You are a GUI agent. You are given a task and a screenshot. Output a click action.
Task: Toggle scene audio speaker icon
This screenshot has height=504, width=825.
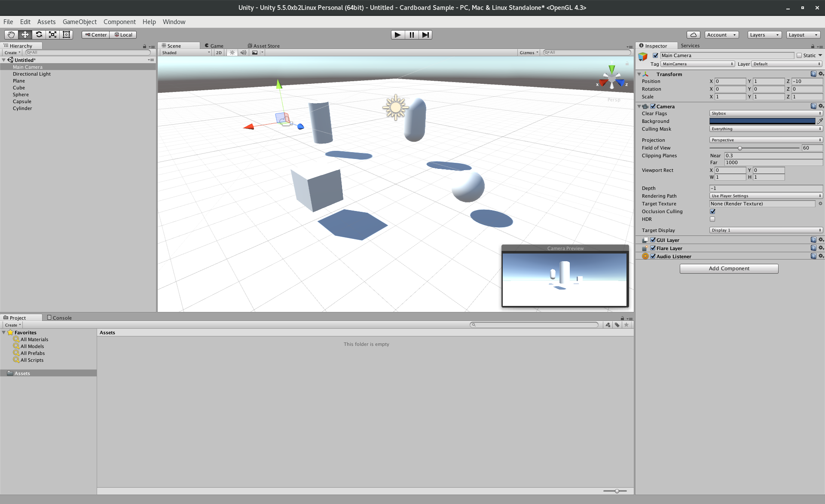(x=243, y=52)
